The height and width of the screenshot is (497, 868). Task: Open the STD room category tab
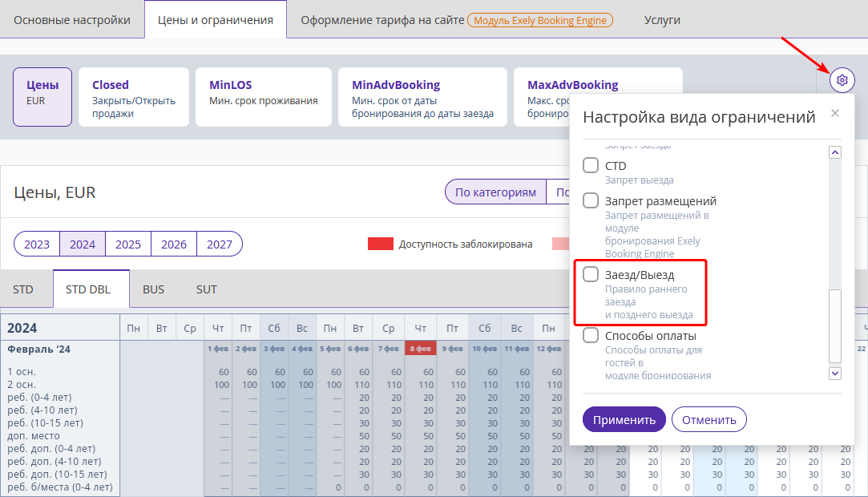[x=23, y=289]
